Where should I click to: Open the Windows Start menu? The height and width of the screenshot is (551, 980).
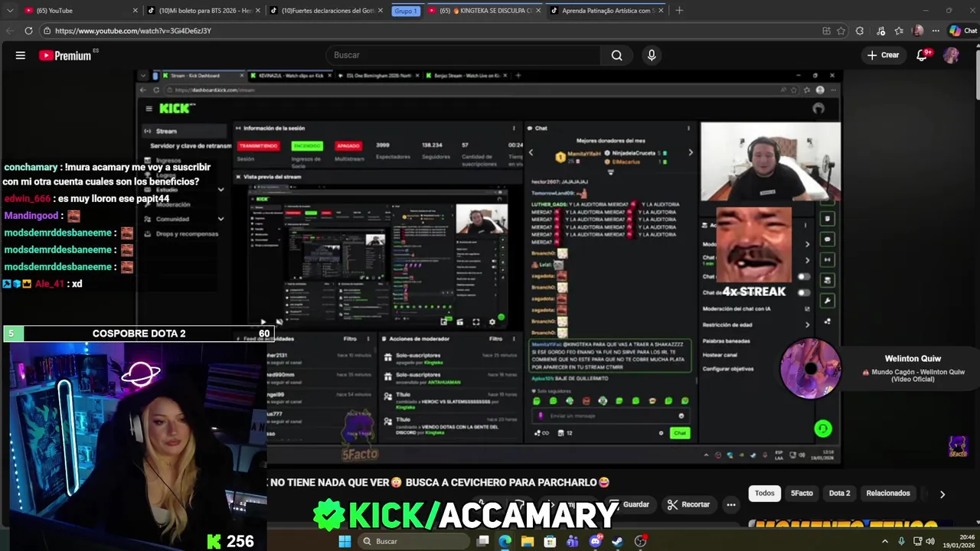coord(345,541)
